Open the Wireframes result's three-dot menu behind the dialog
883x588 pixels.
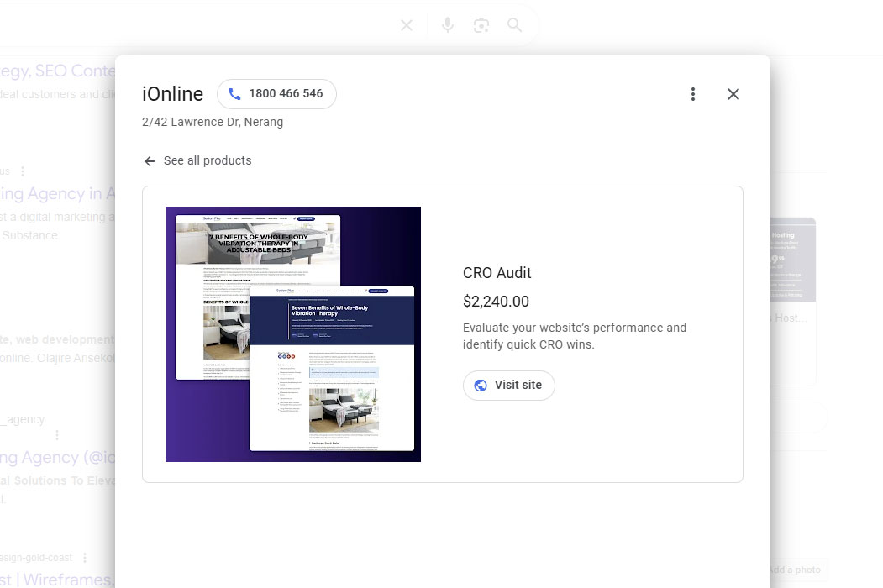(85, 558)
